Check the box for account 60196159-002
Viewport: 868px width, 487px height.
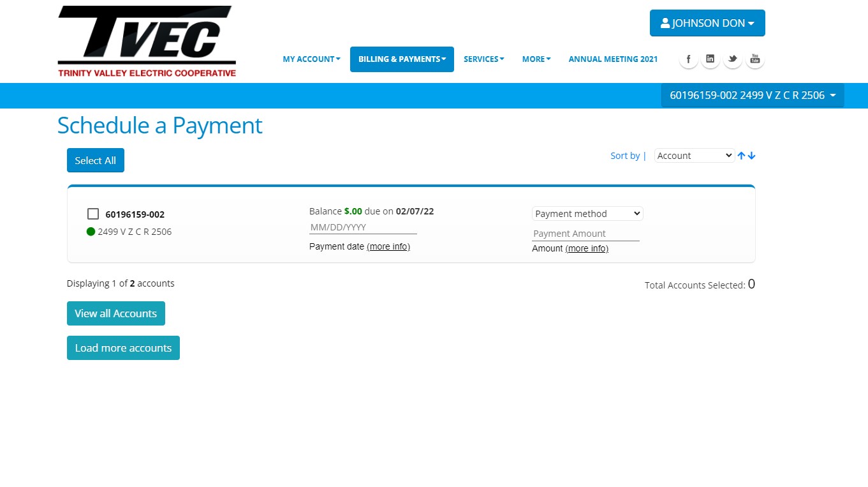(93, 214)
